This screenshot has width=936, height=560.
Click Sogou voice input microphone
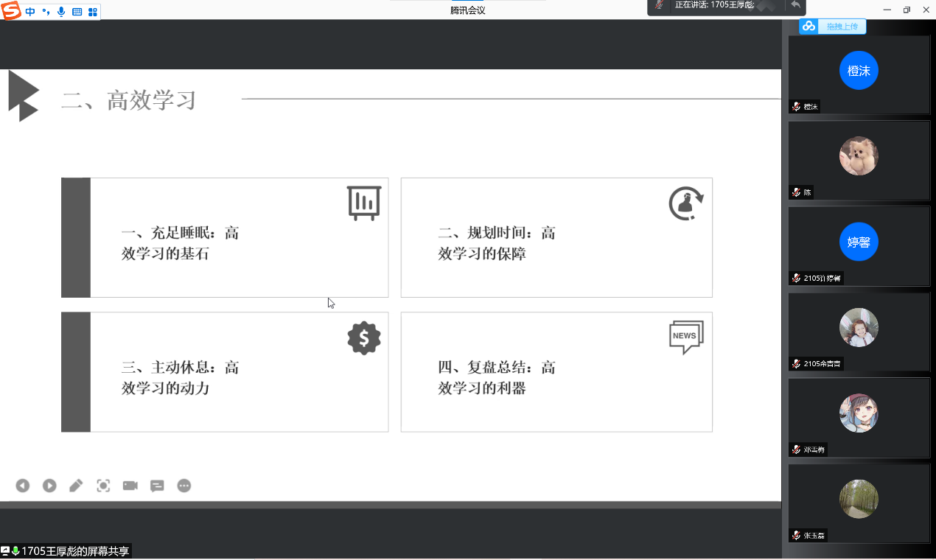click(x=61, y=12)
